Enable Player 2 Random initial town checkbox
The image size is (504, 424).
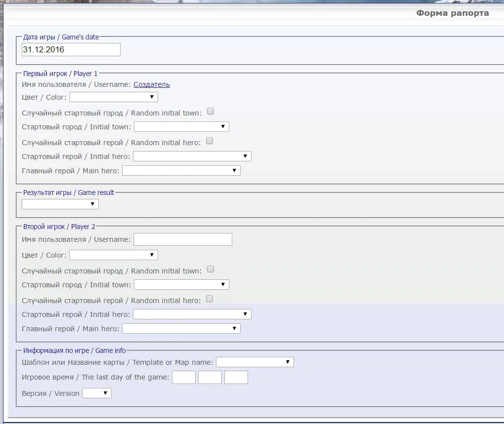[x=210, y=269]
